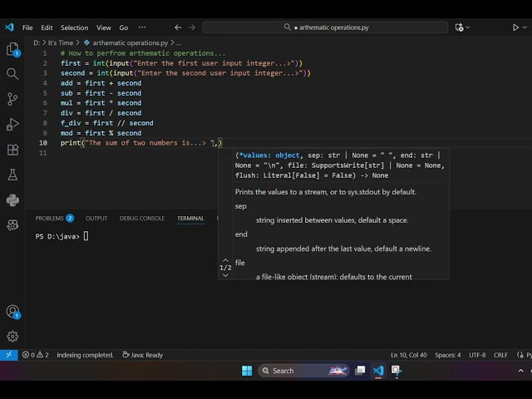Image resolution: width=532 pixels, height=399 pixels.
Task: Click the It's Time breadcrumb folder
Action: (61, 42)
